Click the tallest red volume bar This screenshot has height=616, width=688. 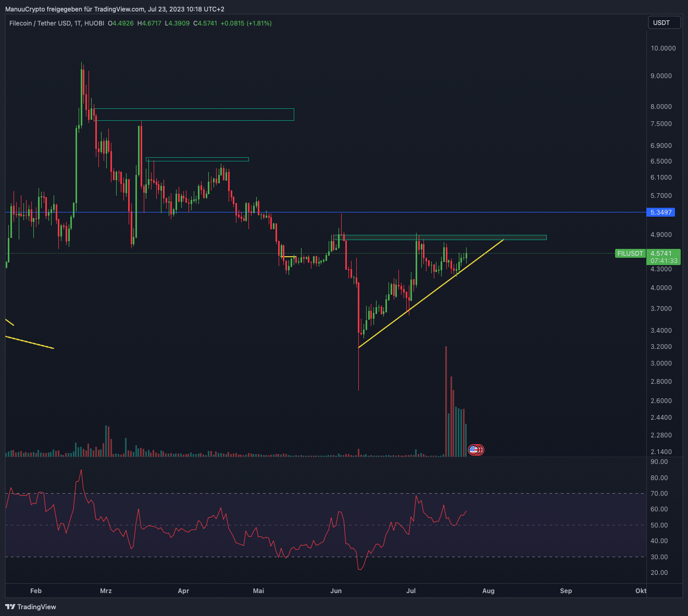(x=446, y=401)
